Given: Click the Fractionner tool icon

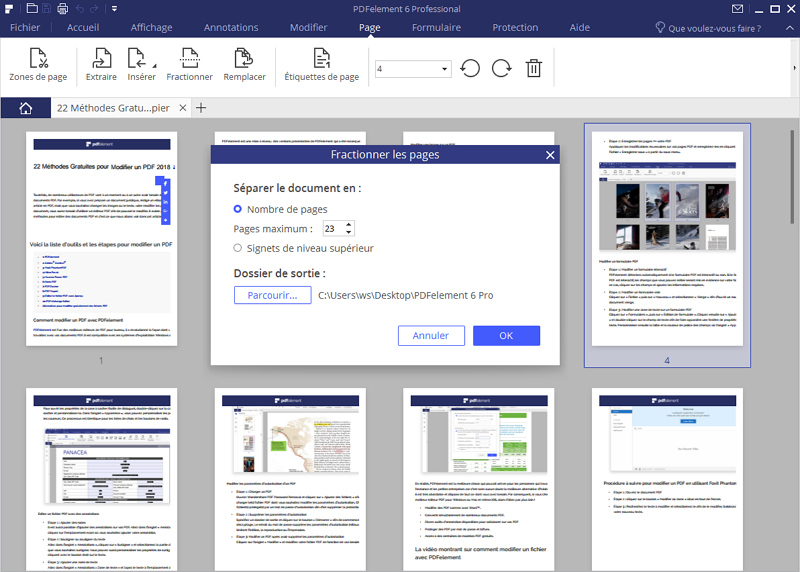Looking at the screenshot, I should pyautogui.click(x=189, y=65).
